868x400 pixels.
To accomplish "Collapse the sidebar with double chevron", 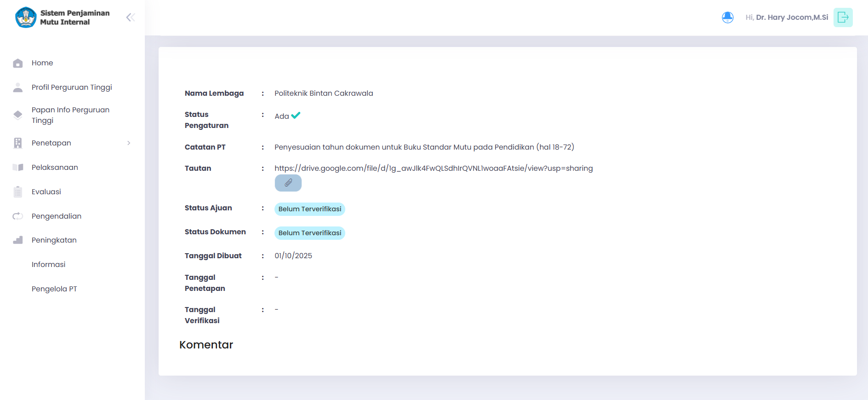I will click(x=131, y=17).
